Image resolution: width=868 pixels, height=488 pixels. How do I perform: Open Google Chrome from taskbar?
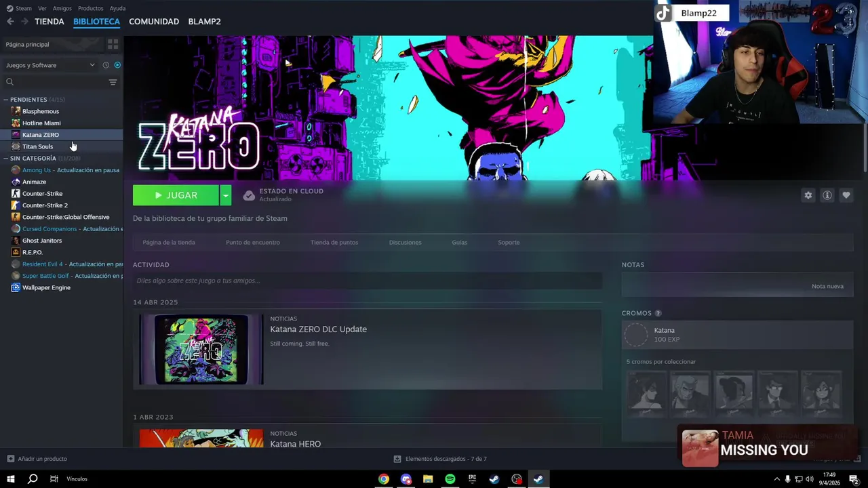click(384, 479)
